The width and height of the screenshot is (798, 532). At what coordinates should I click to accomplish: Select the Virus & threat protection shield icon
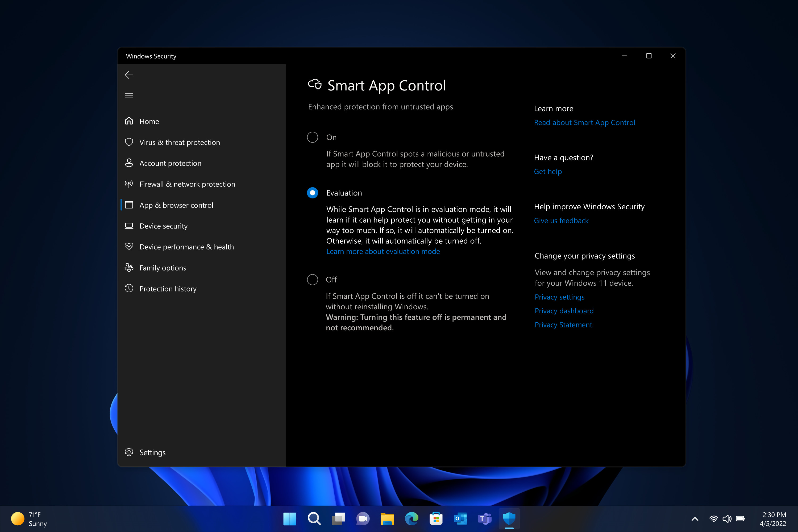[129, 142]
